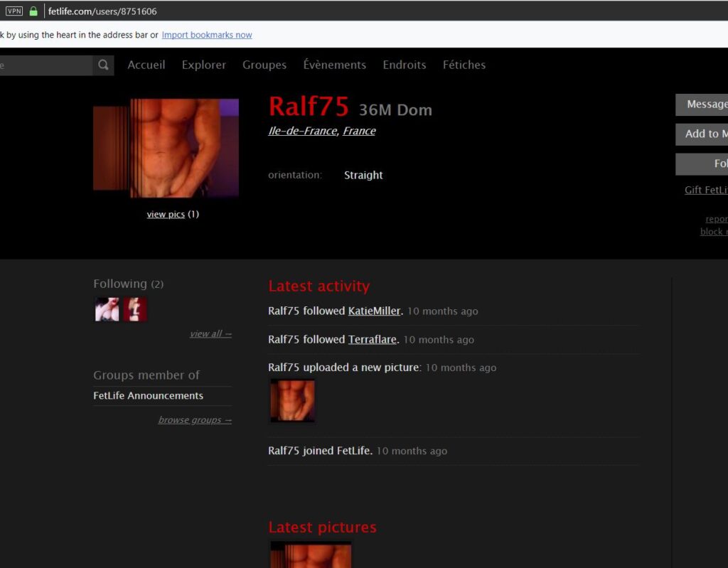
Task: Click the browse groups link
Action: click(x=195, y=420)
